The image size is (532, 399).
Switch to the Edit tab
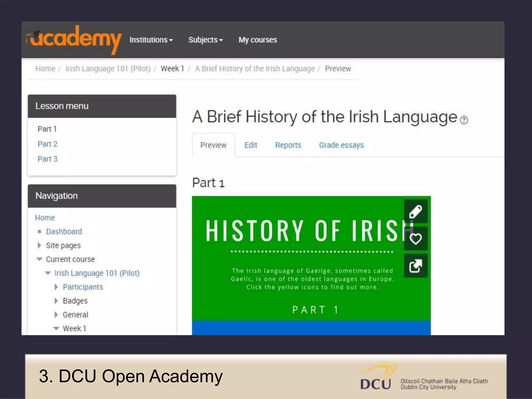pos(251,145)
